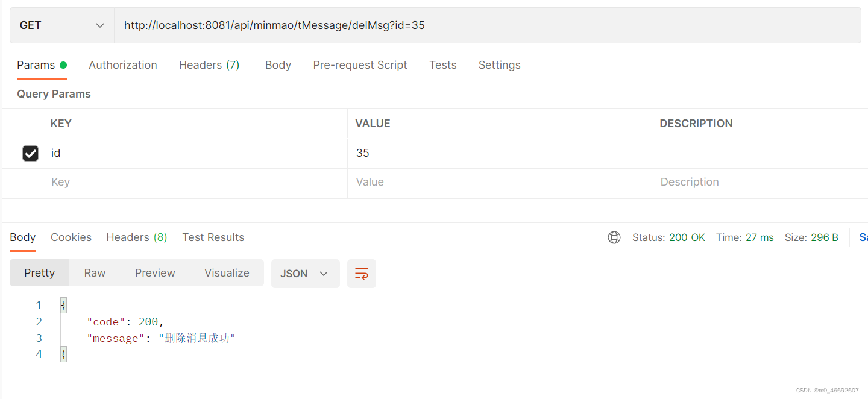Click the Description placeholder field
The height and width of the screenshot is (399, 868).
(x=760, y=183)
